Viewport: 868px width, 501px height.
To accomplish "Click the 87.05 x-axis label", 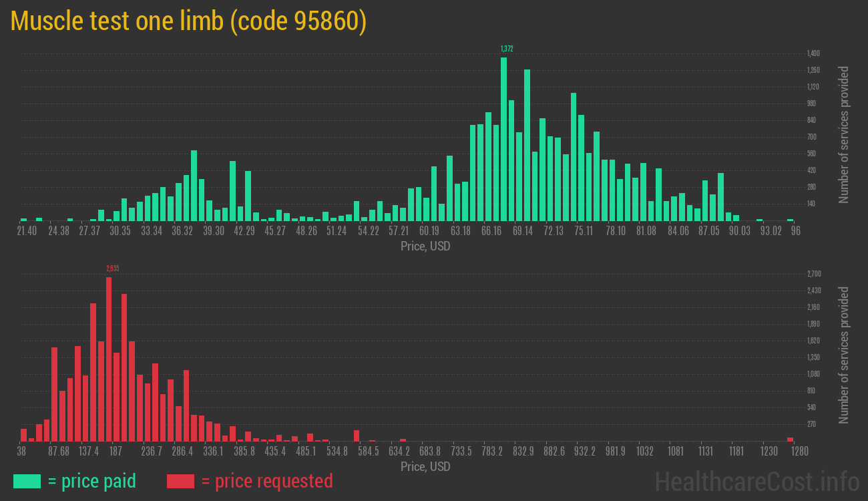I will (x=708, y=231).
